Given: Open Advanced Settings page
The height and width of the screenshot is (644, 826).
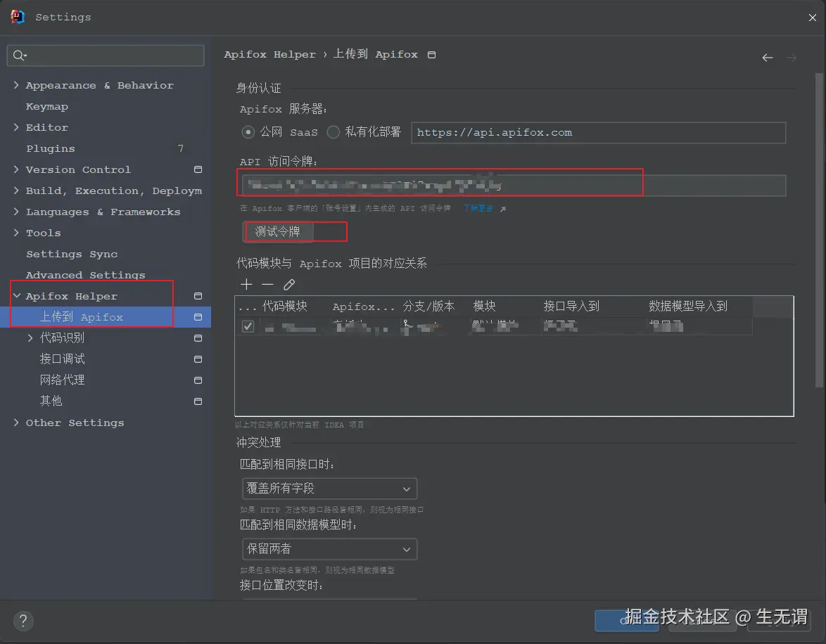Looking at the screenshot, I should 85,275.
